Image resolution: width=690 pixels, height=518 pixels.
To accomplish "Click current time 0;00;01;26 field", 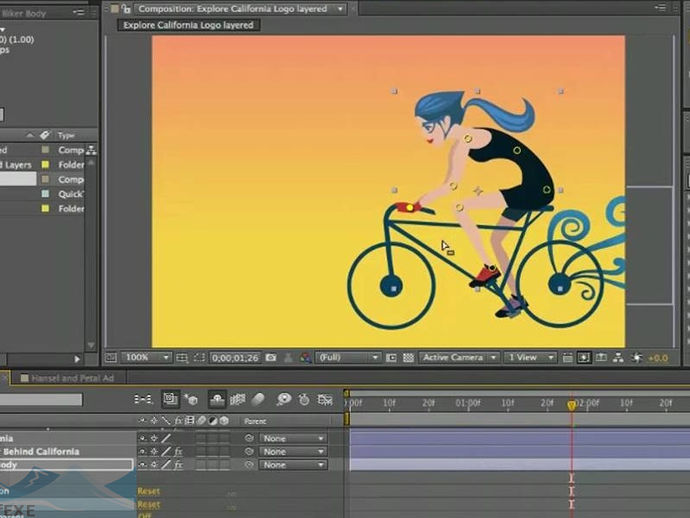I will point(235,358).
